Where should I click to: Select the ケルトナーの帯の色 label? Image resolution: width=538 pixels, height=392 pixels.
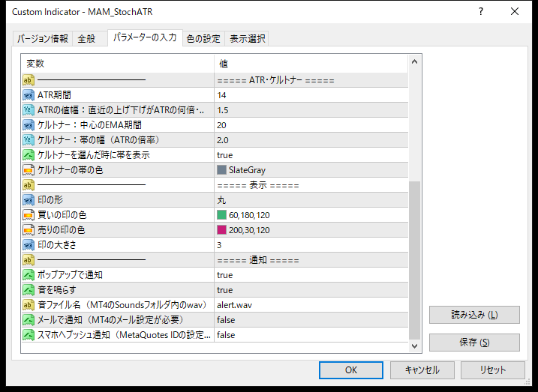[x=70, y=170]
